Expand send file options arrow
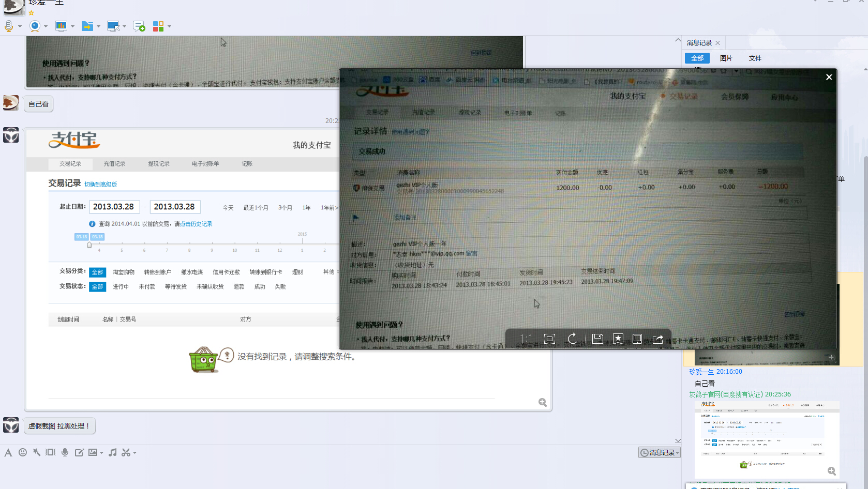 click(x=98, y=26)
